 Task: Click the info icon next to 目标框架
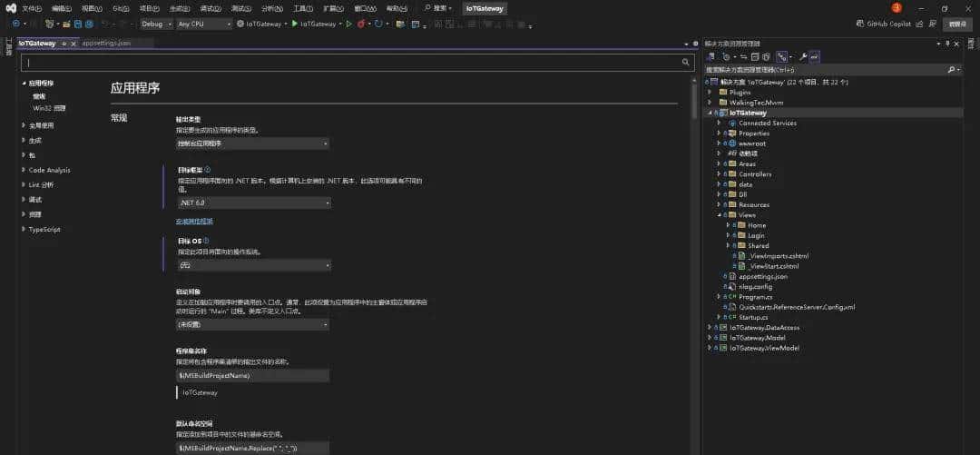click(208, 169)
